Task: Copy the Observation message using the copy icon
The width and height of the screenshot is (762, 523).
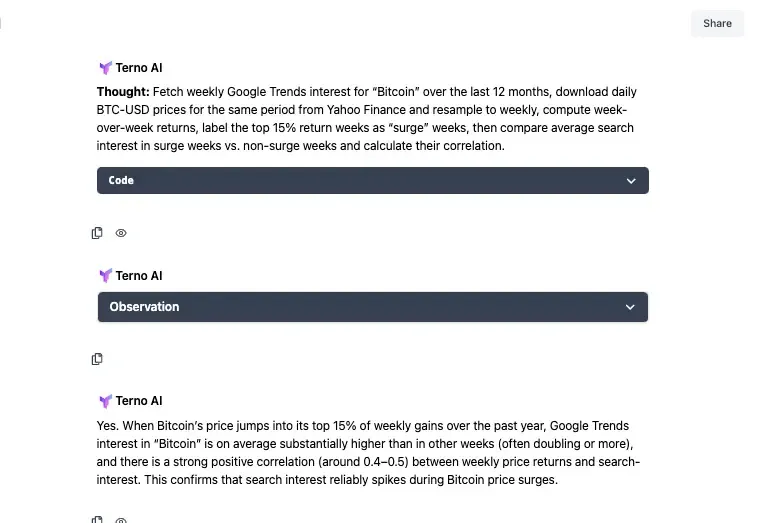Action: pos(97,359)
